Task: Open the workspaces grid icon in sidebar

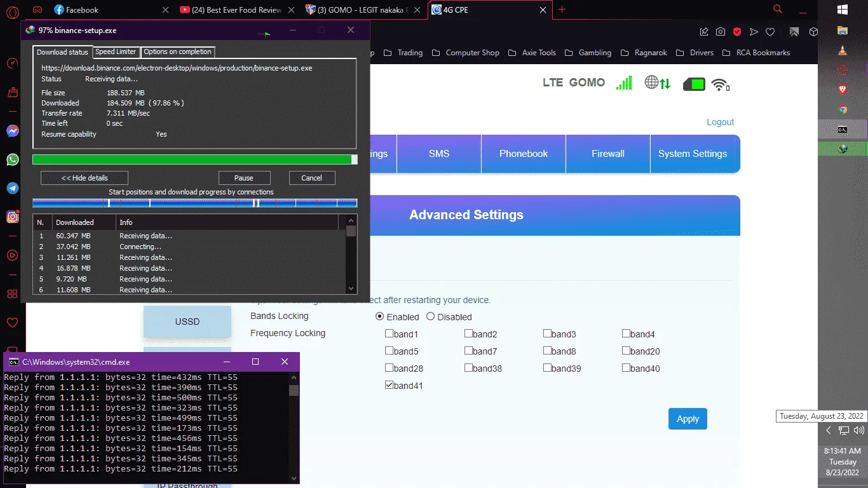Action: click(12, 294)
